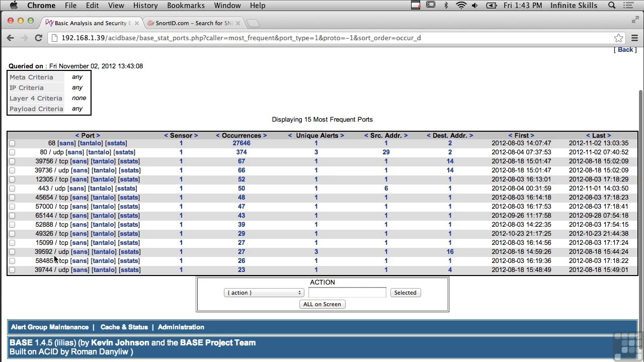Tick checkbox for port 443 / udp
644x362 pixels.
tap(12, 189)
